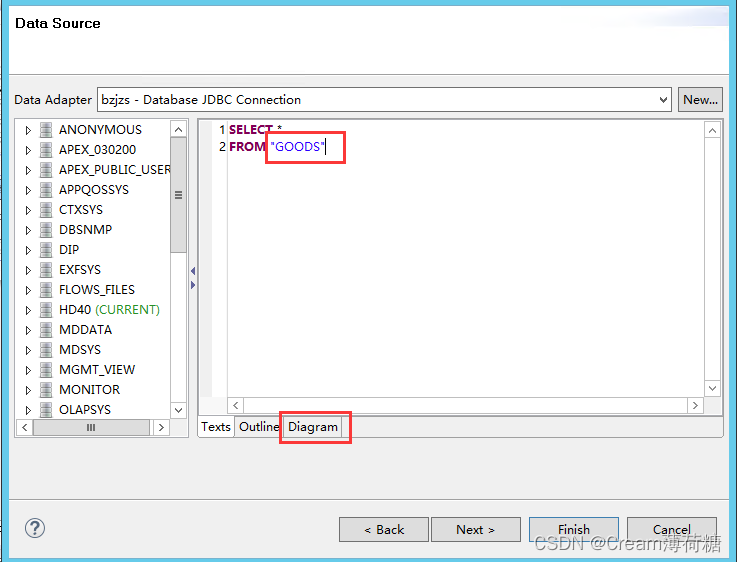Screen dimensions: 737x562
Task: Switch to the Texts tab
Action: pyautogui.click(x=216, y=427)
